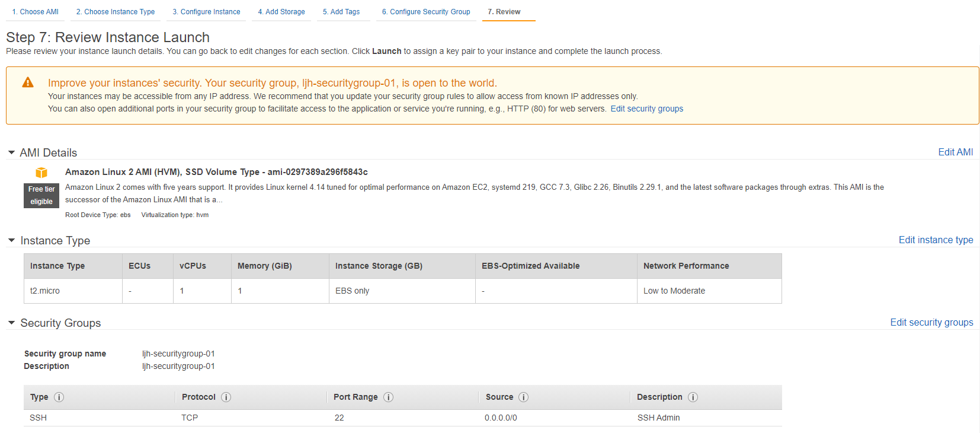This screenshot has width=980, height=433.
Task: Open the 4. Add Storage tab
Action: (281, 12)
